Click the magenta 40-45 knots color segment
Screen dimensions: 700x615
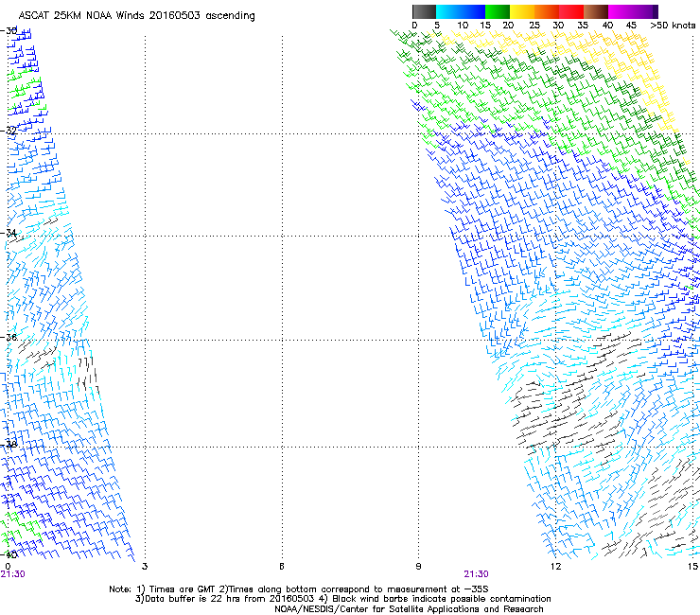coord(621,11)
